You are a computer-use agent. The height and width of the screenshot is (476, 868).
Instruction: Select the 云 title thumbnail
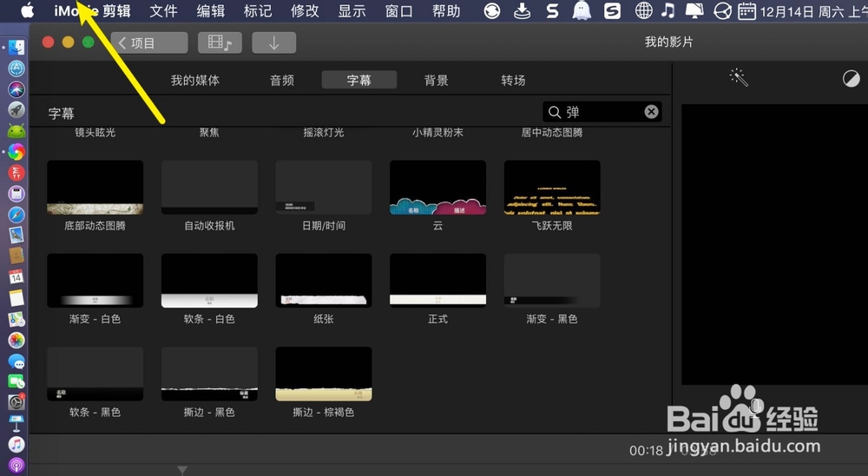[437, 188]
